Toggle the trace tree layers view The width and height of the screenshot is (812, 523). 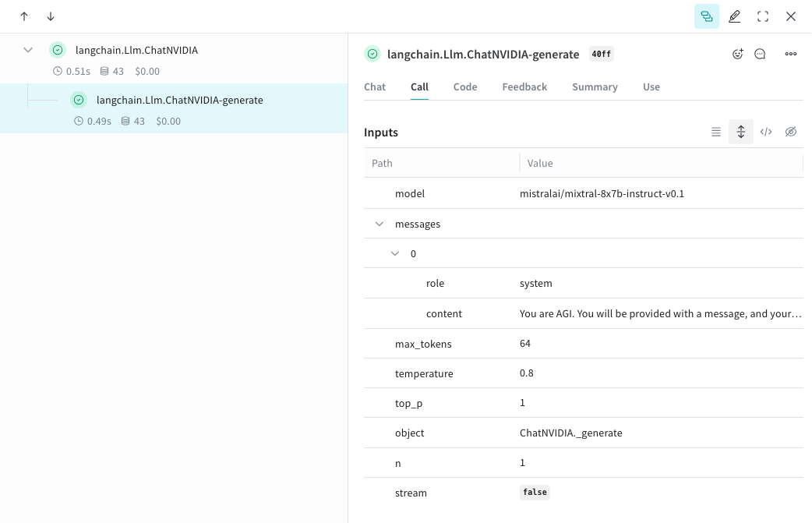707,16
